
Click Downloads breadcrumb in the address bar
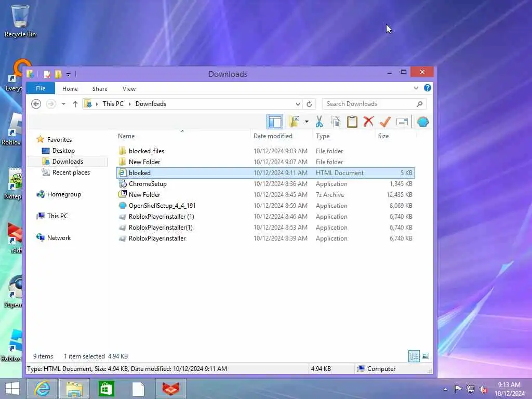pyautogui.click(x=151, y=104)
